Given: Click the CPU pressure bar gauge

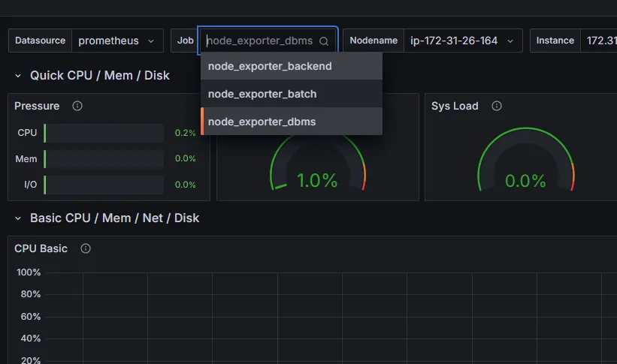Looking at the screenshot, I should point(104,133).
